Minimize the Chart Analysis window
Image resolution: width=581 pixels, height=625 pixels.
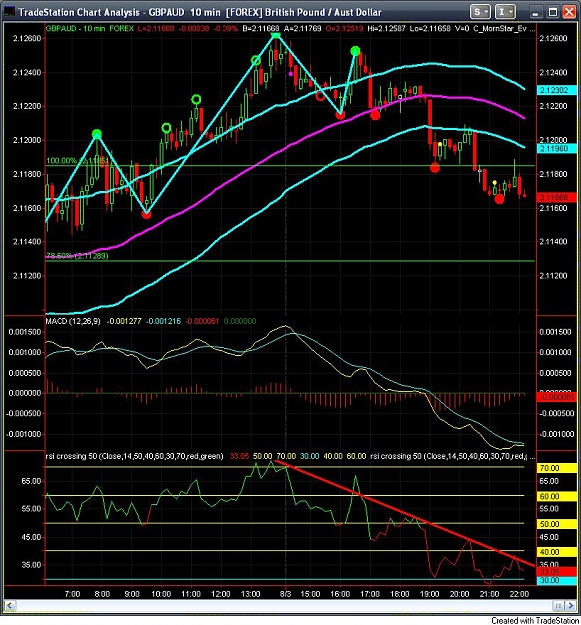pyautogui.click(x=536, y=12)
